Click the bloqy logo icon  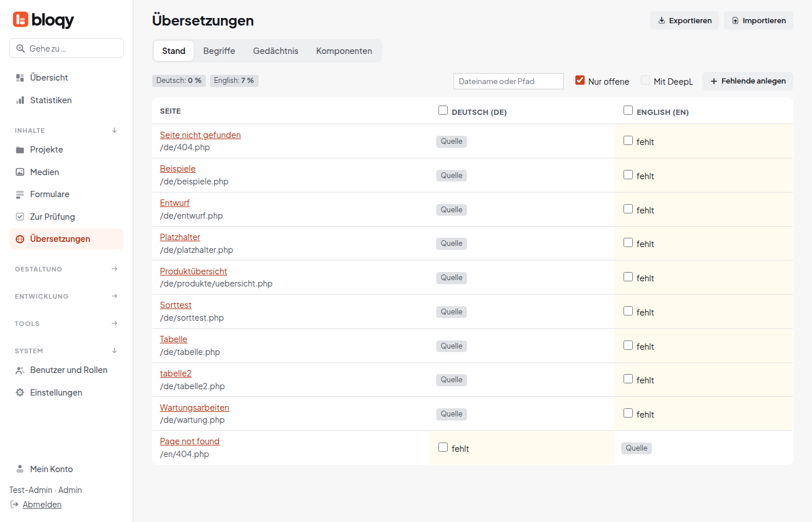20,20
